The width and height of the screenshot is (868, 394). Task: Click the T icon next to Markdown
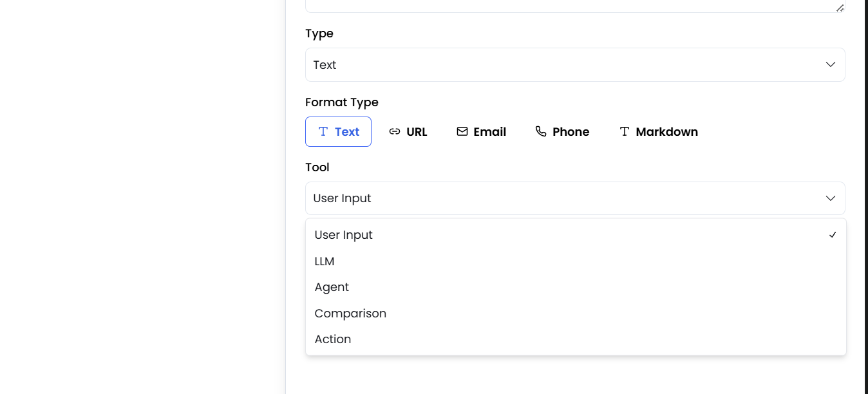pyautogui.click(x=624, y=131)
